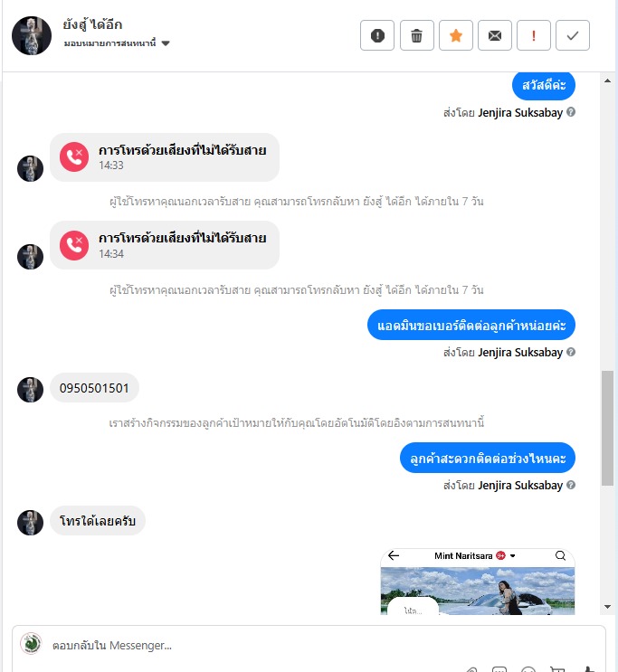The height and width of the screenshot is (672, 618).
Task: Click the info icon under the phone number request message
Action: coord(571,352)
